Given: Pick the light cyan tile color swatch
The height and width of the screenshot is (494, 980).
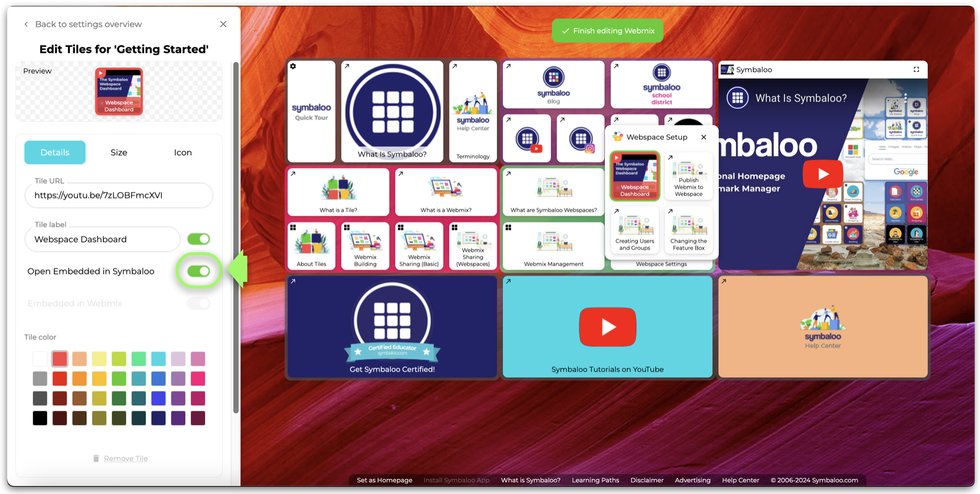Looking at the screenshot, I should [159, 358].
